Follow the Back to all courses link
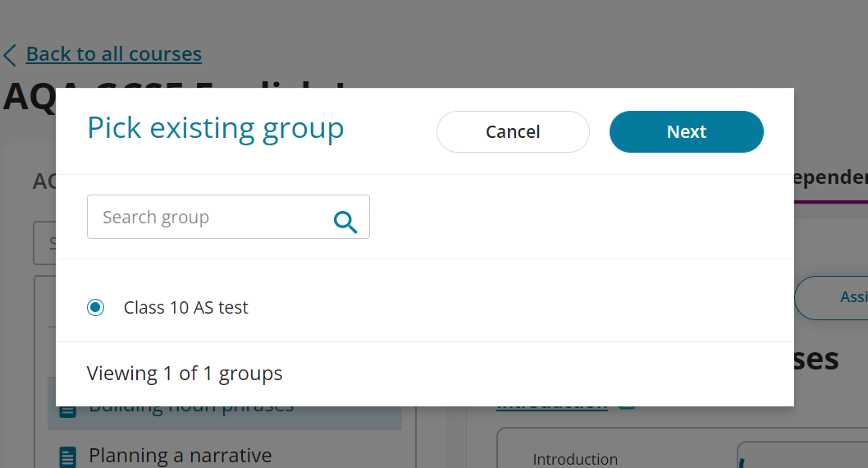 point(113,54)
